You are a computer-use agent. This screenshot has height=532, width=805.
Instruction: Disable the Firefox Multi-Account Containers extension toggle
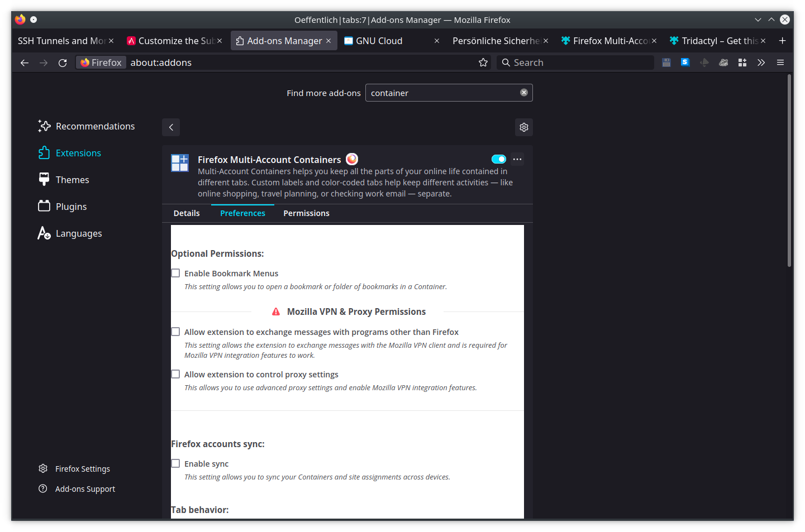(x=498, y=159)
